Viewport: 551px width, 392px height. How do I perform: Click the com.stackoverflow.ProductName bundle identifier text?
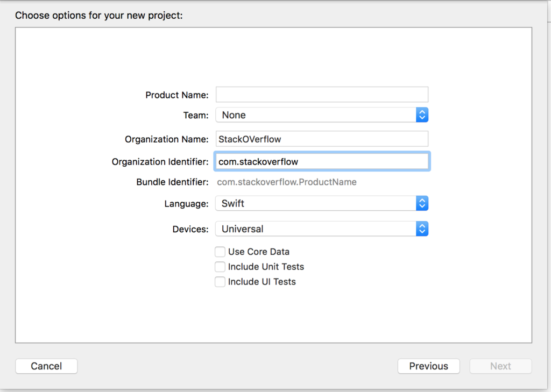[x=286, y=182]
